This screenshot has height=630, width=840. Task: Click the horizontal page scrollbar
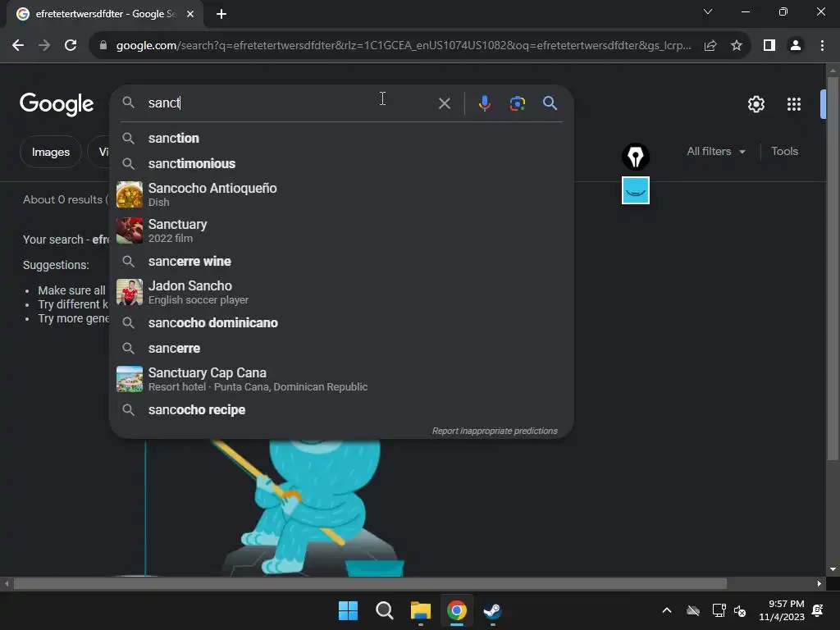(370, 583)
